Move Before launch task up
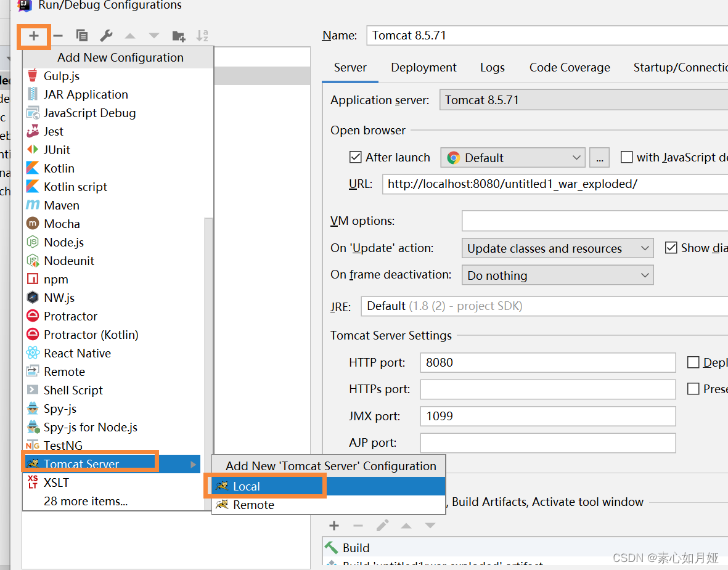This screenshot has width=728, height=570. point(406,526)
